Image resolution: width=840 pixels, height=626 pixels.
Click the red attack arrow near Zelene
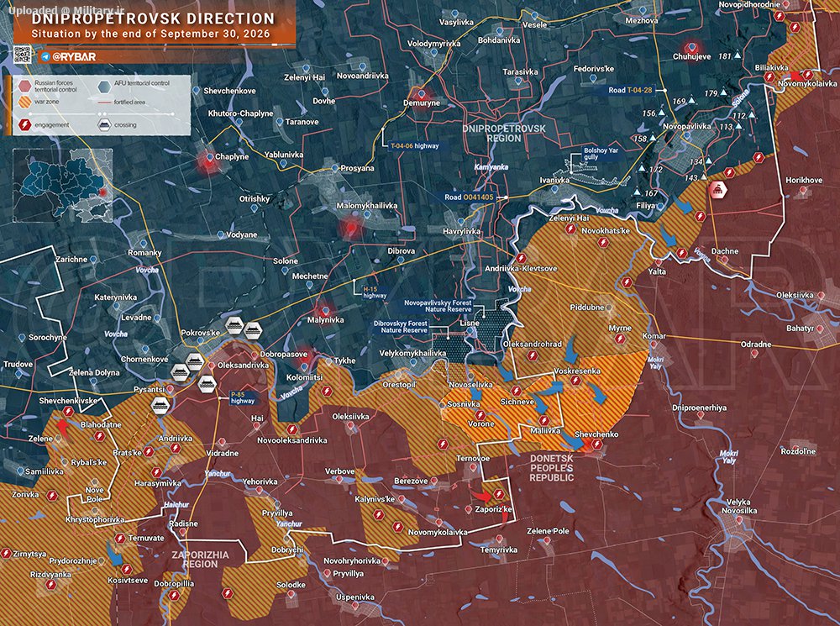(x=63, y=429)
